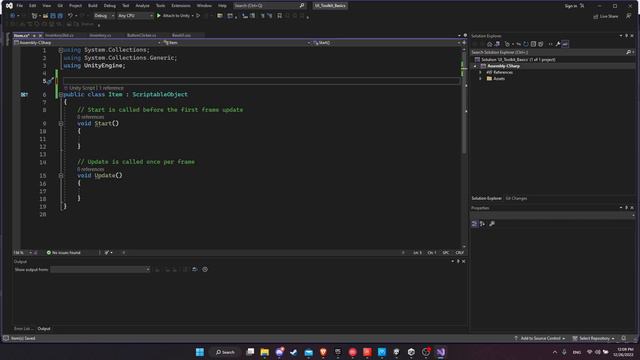The height and width of the screenshot is (360, 640).
Task: Open the File menu
Action: pos(20,6)
